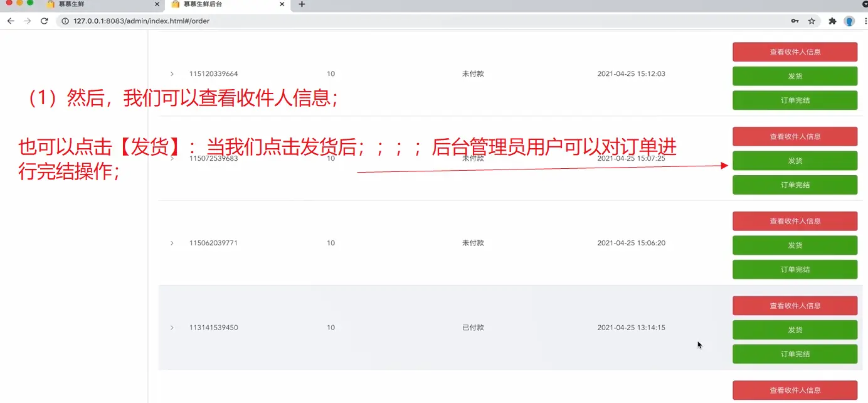Viewport: 868px width, 403px height.
Task: Complete order 113141539450 with 订单完结
Action: coord(795,354)
